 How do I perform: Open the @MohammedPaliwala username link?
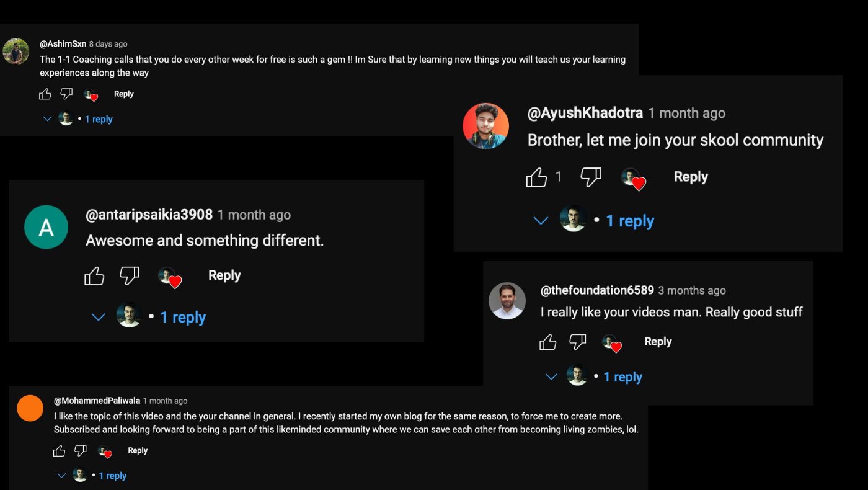[x=97, y=401]
